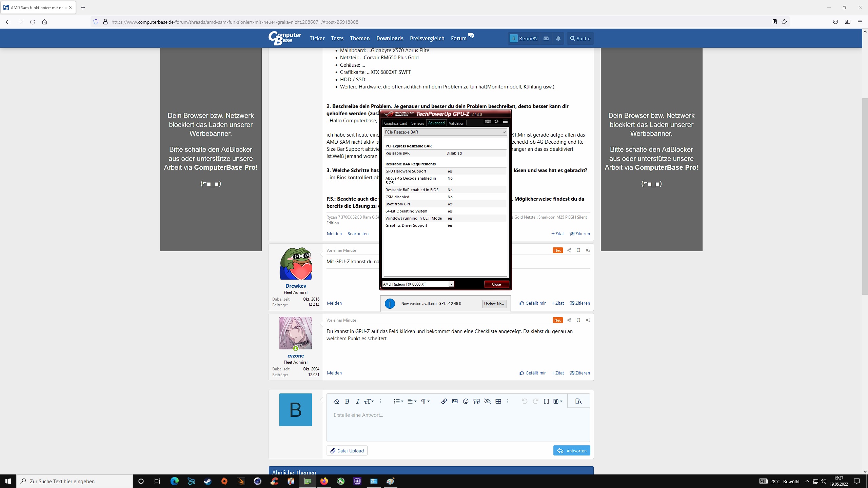Expand the PCIe Resizable BAR dropdown

tap(504, 132)
